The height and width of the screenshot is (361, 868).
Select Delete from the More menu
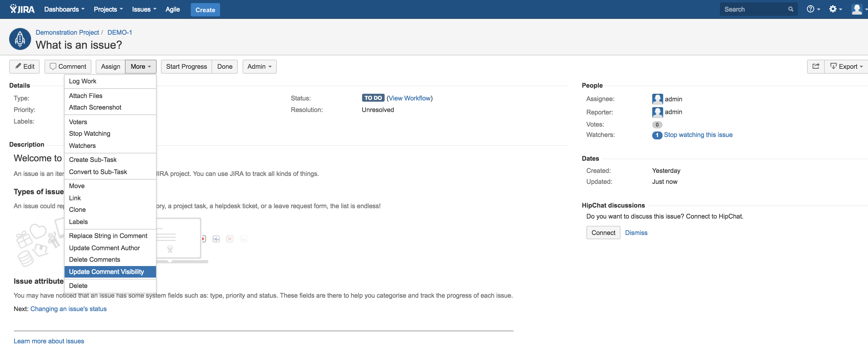point(110,286)
